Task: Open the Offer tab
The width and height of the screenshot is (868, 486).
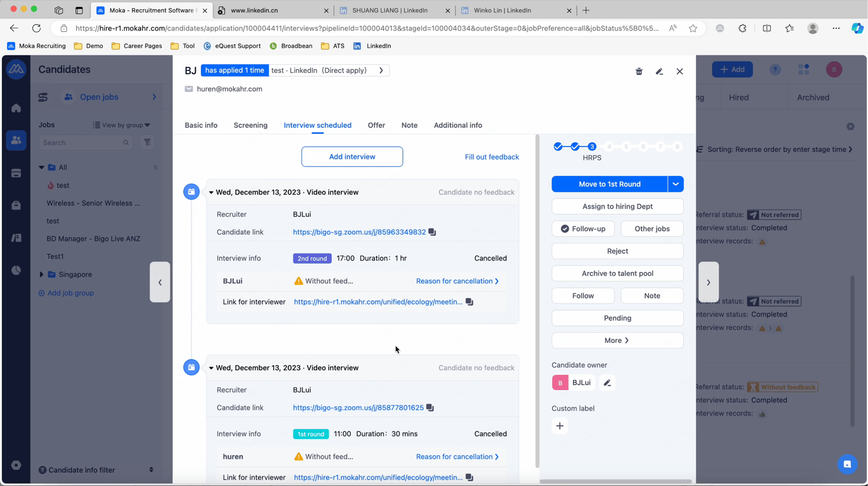Action: pos(376,125)
